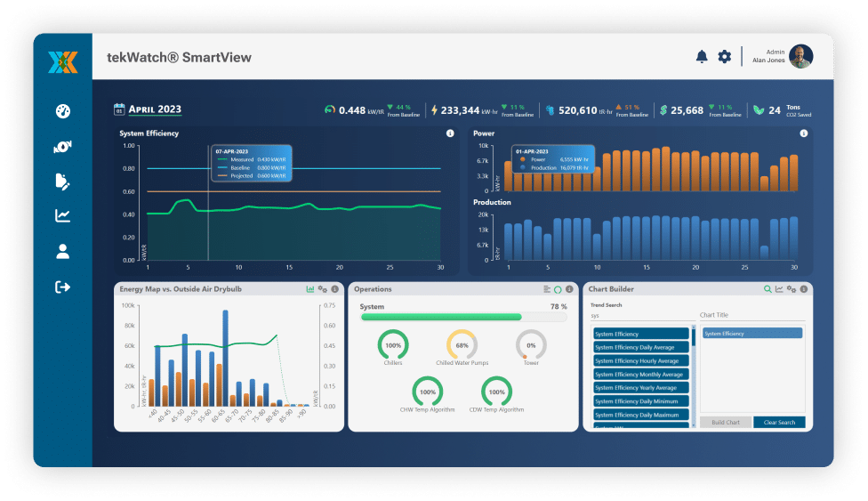This screenshot has height=501, width=868.
Task: Open Energy Map panel settings gears
Action: pos(322,289)
